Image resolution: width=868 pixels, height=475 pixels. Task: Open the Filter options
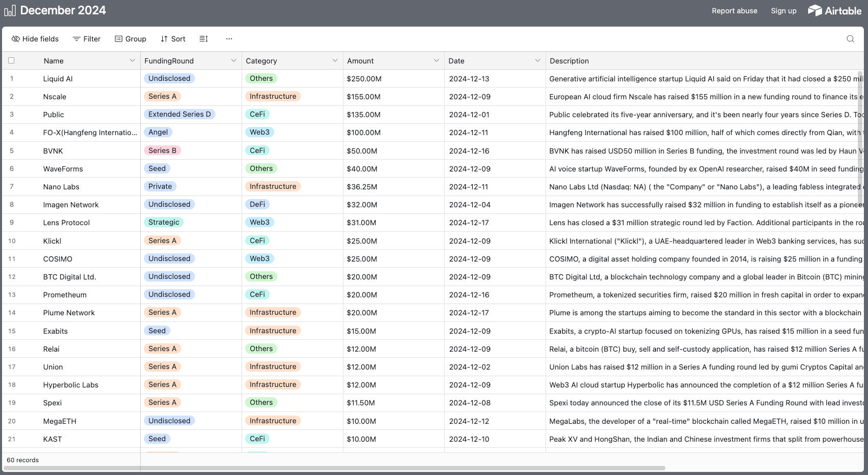pos(86,39)
